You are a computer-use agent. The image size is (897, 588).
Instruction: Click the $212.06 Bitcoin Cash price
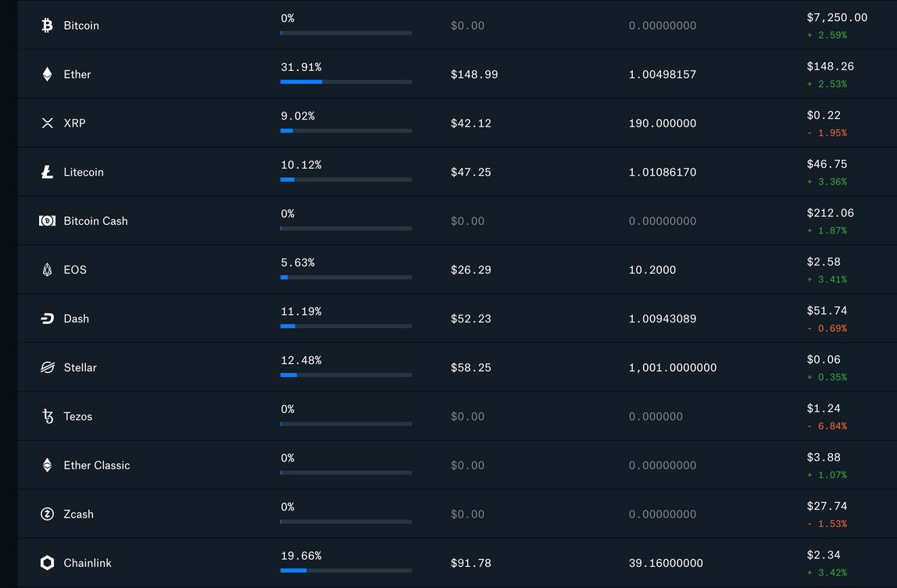pyautogui.click(x=830, y=212)
